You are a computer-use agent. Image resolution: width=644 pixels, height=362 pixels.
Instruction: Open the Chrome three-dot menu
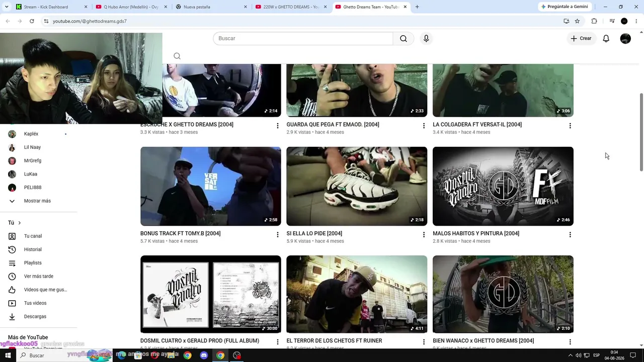coord(636,21)
